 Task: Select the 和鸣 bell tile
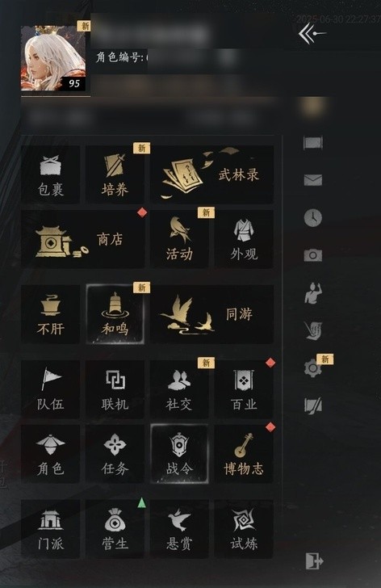click(x=115, y=314)
